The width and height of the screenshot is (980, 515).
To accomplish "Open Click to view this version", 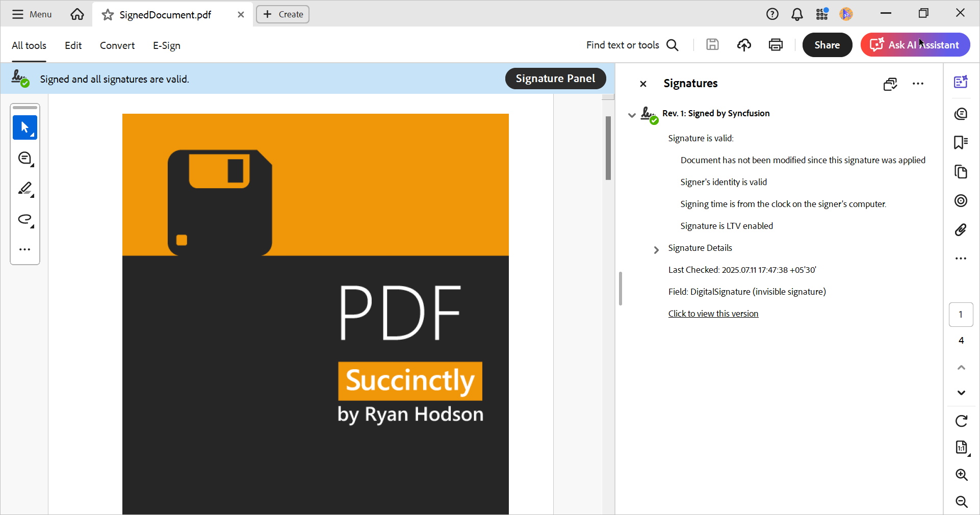I will tap(713, 313).
